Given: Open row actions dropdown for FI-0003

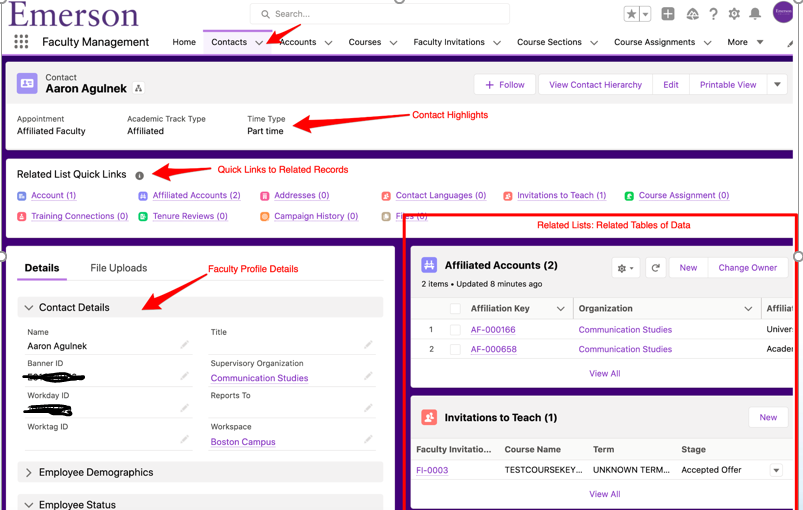Looking at the screenshot, I should point(776,470).
